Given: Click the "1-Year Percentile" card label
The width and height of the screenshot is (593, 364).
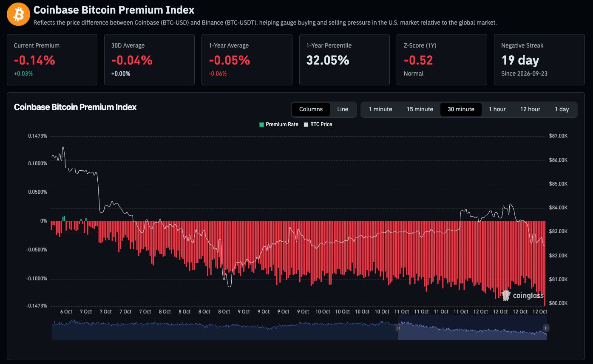Looking at the screenshot, I should pyautogui.click(x=329, y=45).
